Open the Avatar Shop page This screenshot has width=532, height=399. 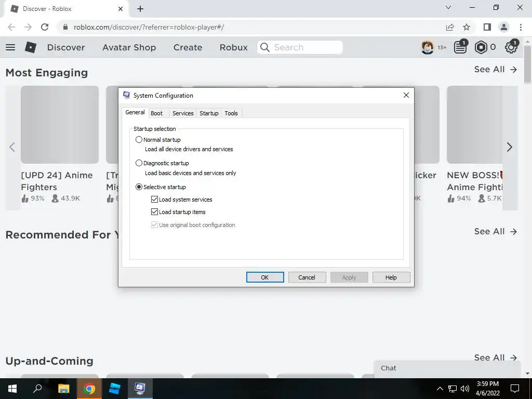click(x=129, y=47)
